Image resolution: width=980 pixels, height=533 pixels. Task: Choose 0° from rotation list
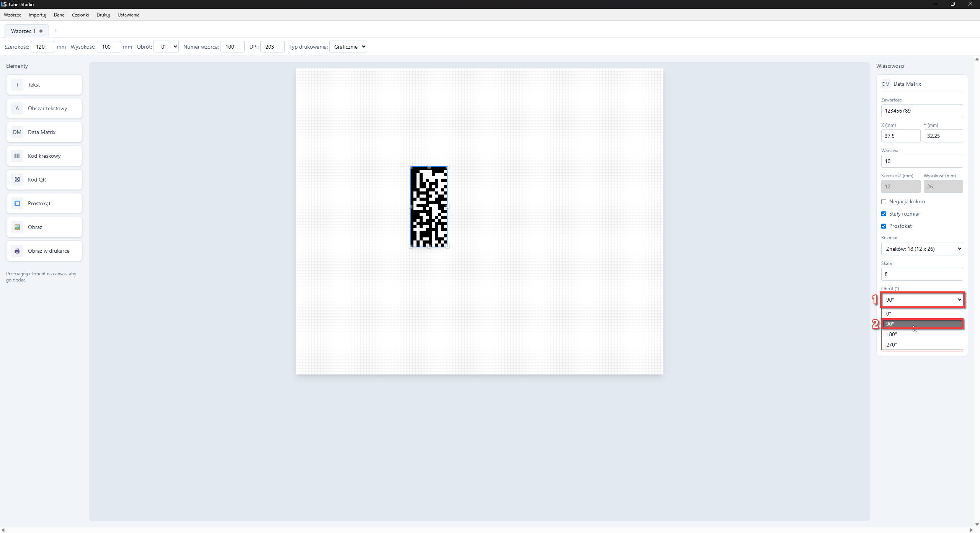tap(922, 314)
